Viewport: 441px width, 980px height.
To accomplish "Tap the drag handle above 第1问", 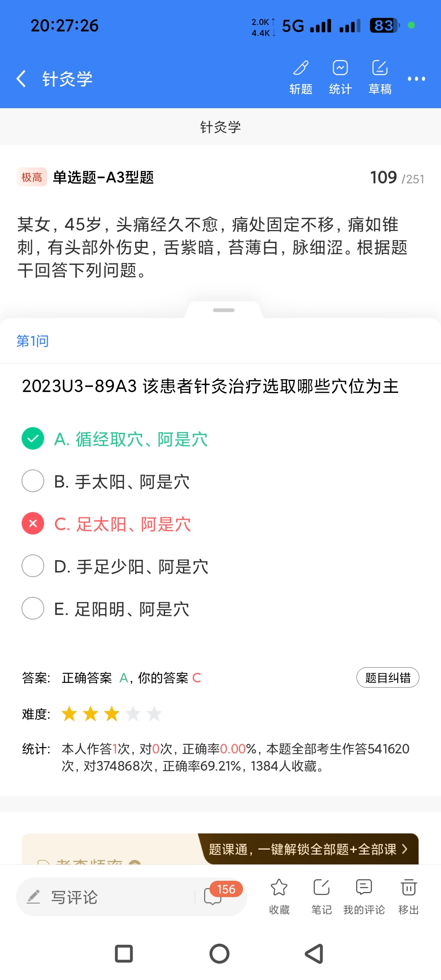I will pos(224,310).
